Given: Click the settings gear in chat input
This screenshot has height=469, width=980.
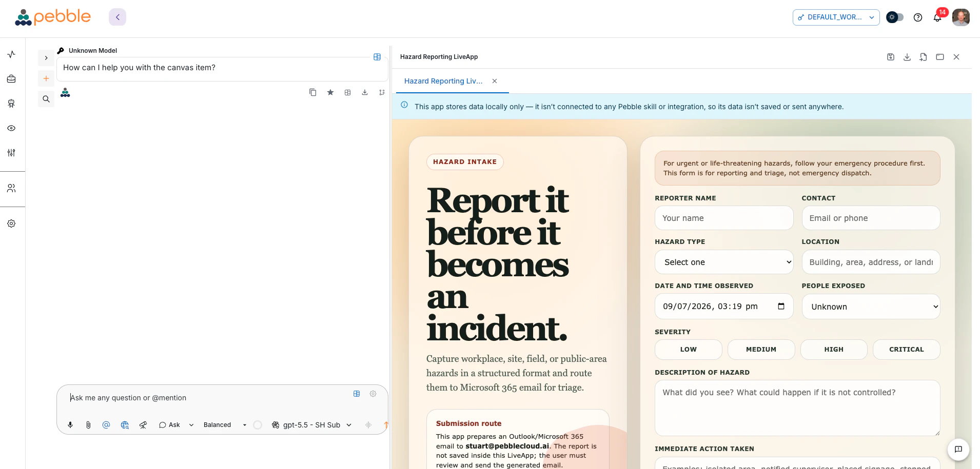Looking at the screenshot, I should tap(373, 394).
